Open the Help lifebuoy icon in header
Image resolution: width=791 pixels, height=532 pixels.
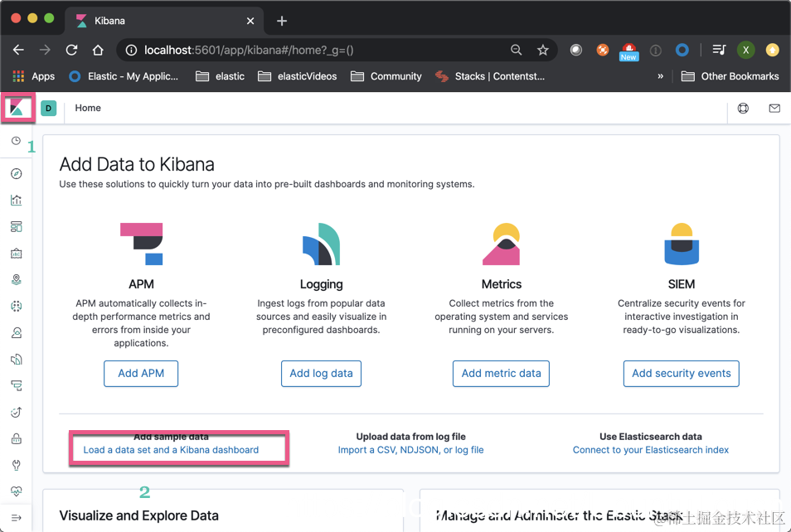click(743, 108)
